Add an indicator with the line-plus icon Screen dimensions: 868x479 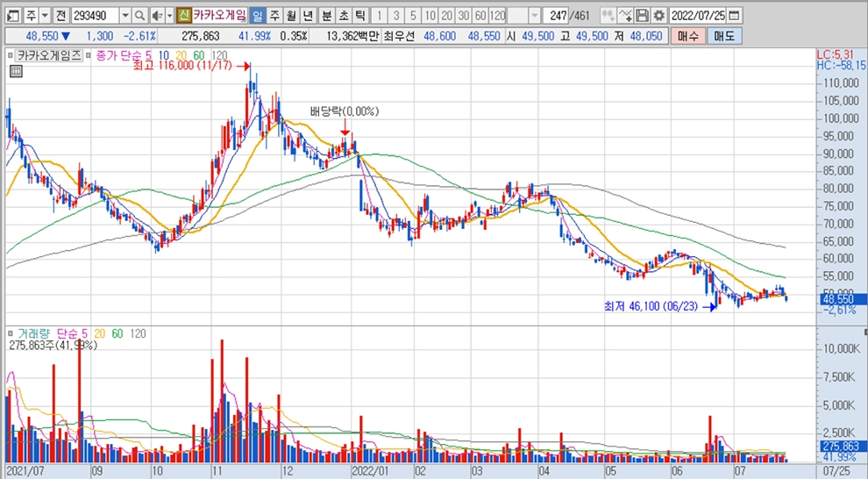(625, 16)
